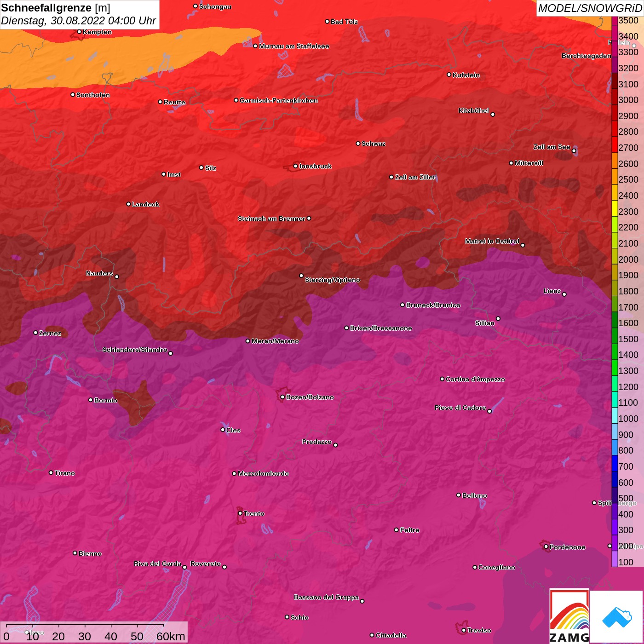Click the Bruneck/Brunico label
This screenshot has width=644, height=644.
433,305
